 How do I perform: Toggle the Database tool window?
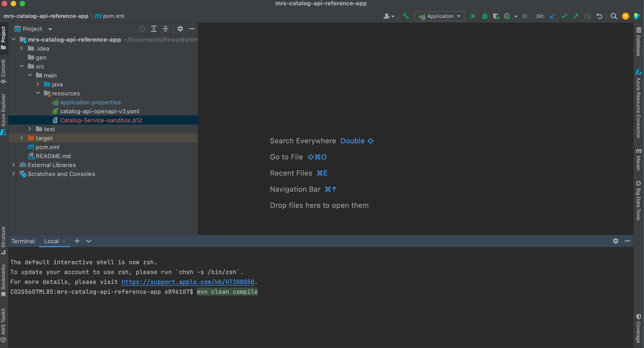coord(638,41)
